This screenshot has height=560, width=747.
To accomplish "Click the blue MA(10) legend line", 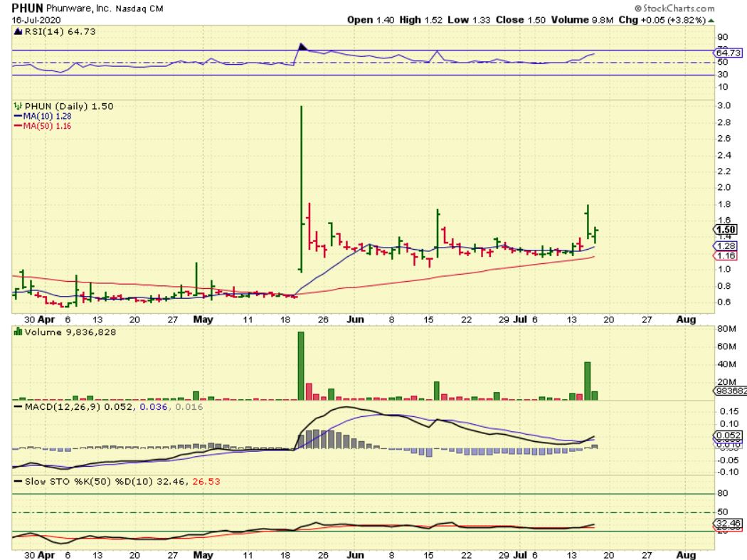I will 18,116.
